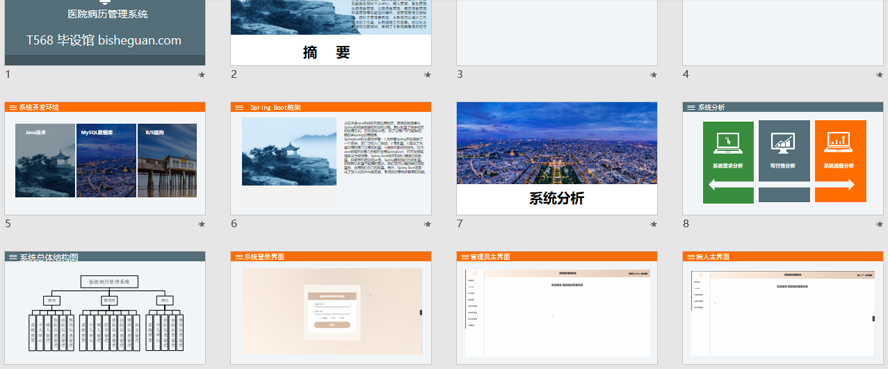Click slide number 3 label
888x369 pixels.
click(459, 74)
